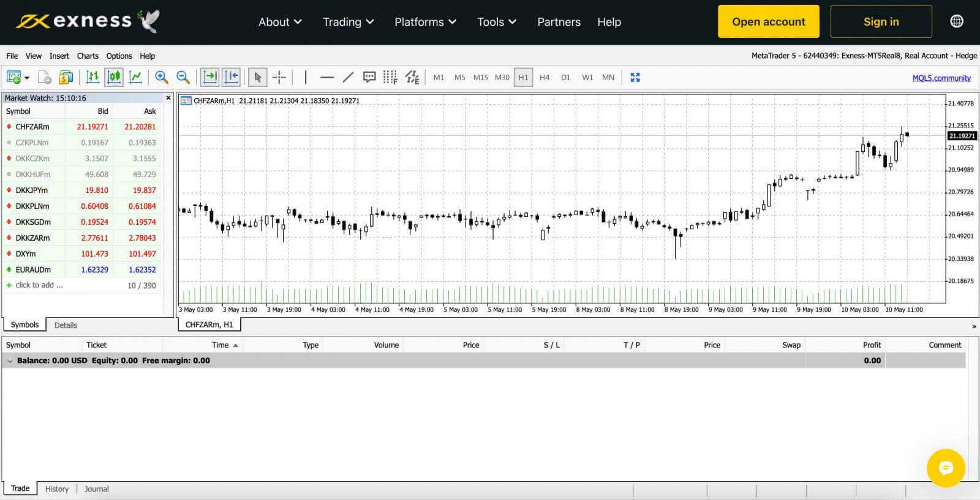
Task: Select the vertical line tool
Action: point(306,77)
